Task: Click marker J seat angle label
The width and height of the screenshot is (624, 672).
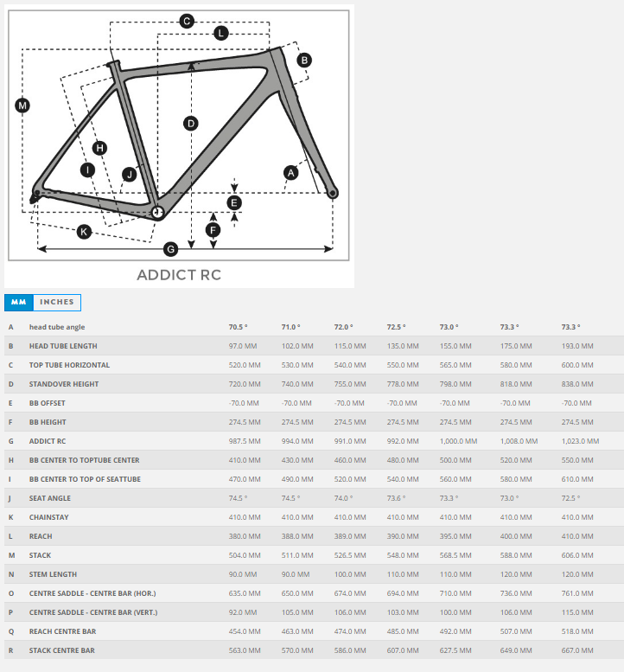Action: [x=130, y=175]
